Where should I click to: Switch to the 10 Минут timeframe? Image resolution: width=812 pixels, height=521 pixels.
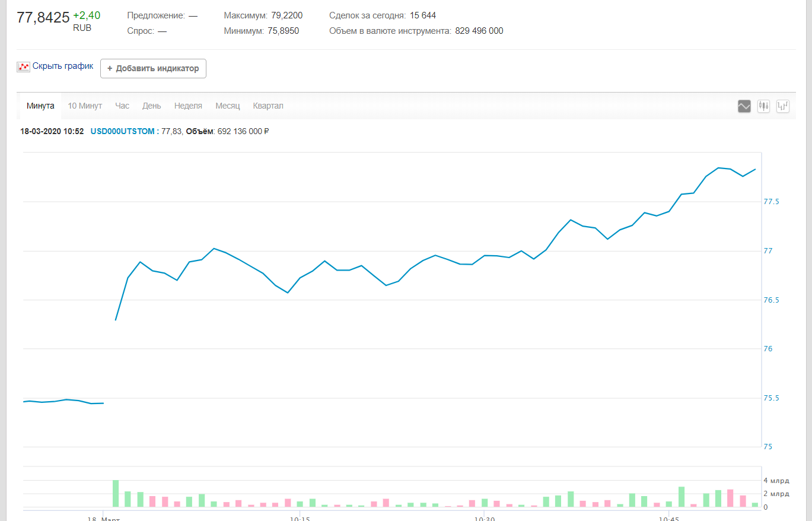(x=85, y=106)
